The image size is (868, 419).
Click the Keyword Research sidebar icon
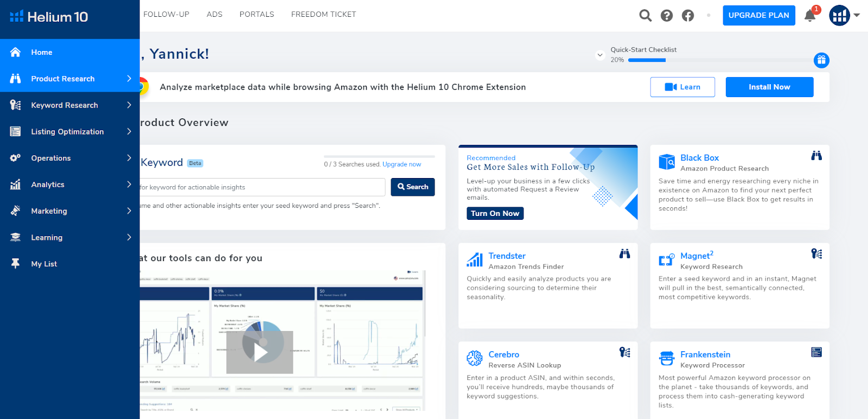pyautogui.click(x=15, y=105)
